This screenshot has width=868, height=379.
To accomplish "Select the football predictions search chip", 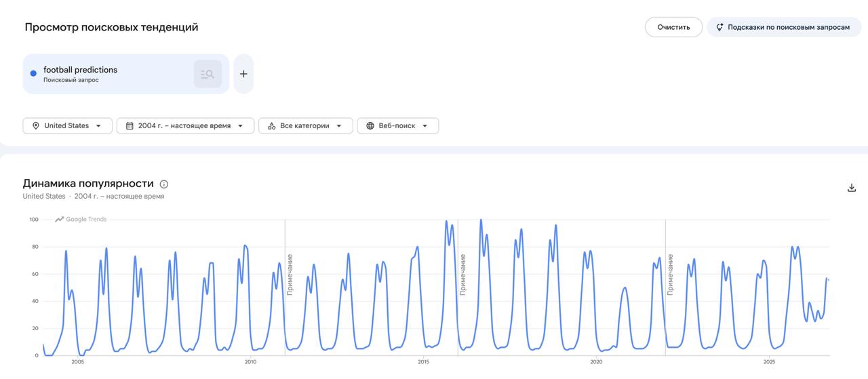I will coord(126,74).
